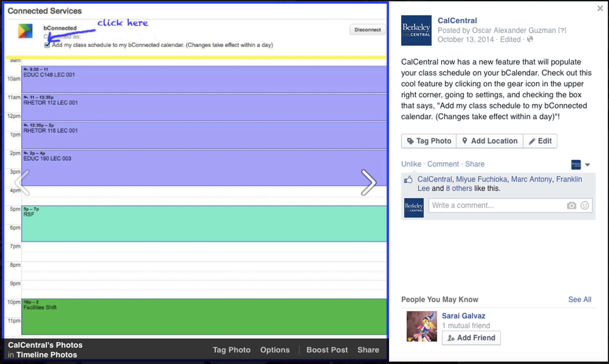
Task: Click the Unlike link
Action: coord(411,164)
